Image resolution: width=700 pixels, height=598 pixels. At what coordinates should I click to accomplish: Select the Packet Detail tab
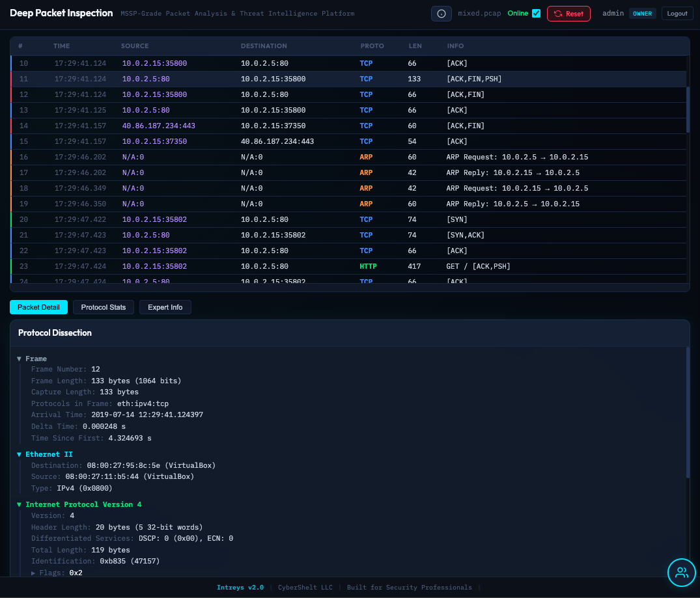click(38, 307)
